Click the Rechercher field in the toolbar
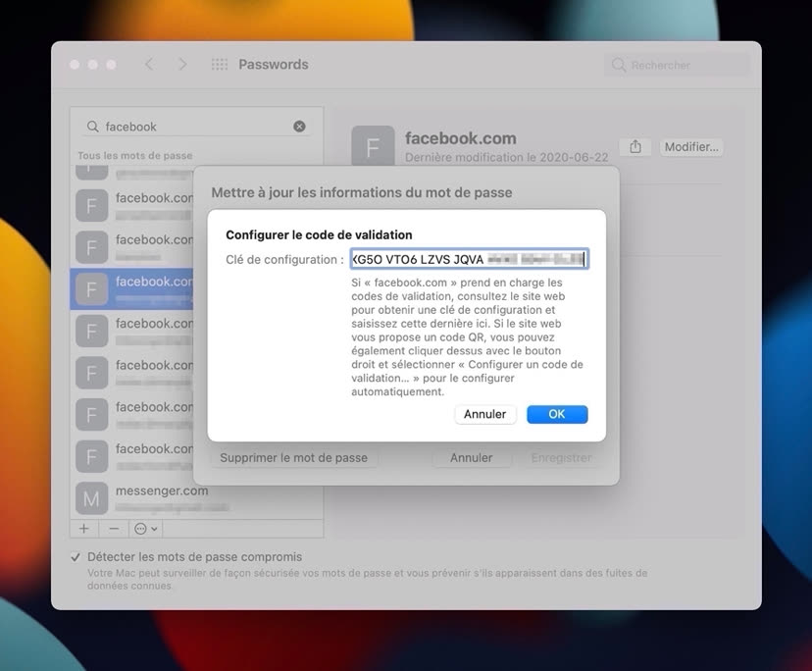812x671 pixels. (677, 66)
